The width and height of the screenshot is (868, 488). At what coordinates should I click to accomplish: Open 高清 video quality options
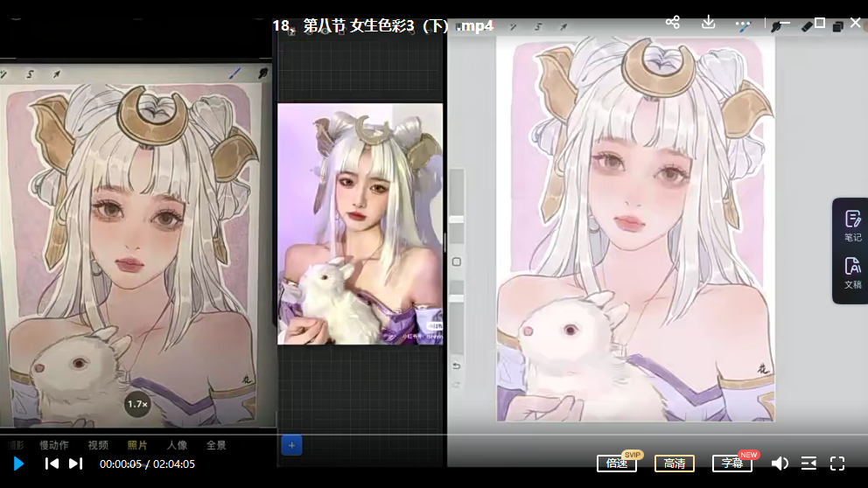tap(675, 464)
